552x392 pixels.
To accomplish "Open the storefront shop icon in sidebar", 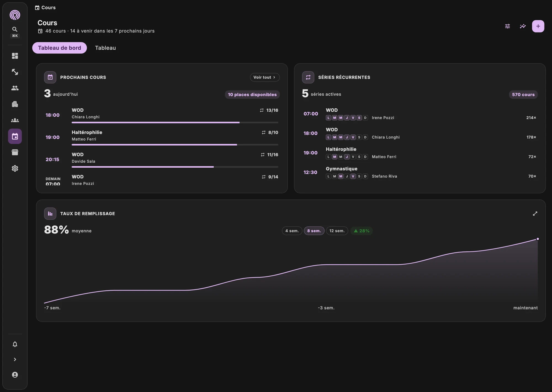I will click(x=15, y=152).
